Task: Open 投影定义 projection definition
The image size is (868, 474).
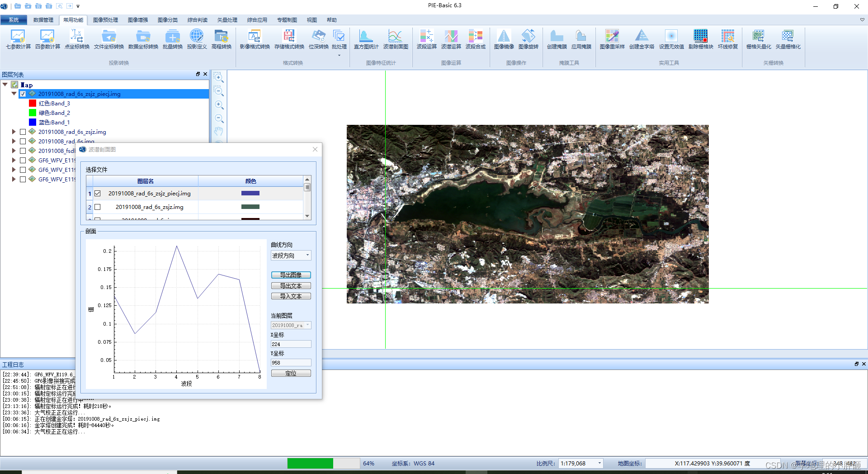Action: point(197,39)
